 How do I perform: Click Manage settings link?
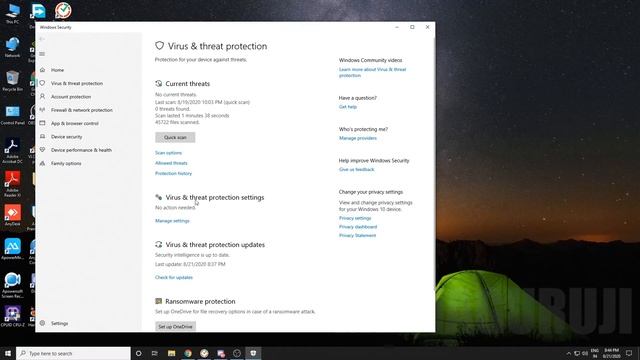pyautogui.click(x=172, y=221)
